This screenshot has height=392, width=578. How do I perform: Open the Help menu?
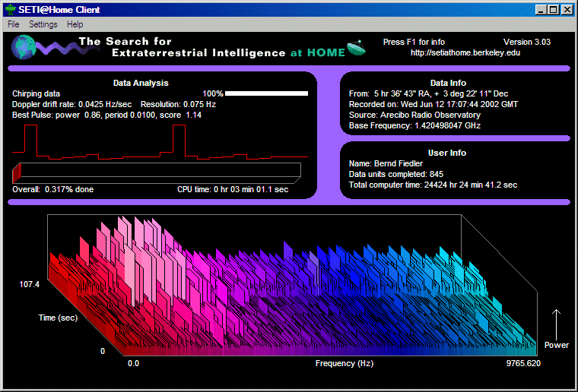(75, 24)
